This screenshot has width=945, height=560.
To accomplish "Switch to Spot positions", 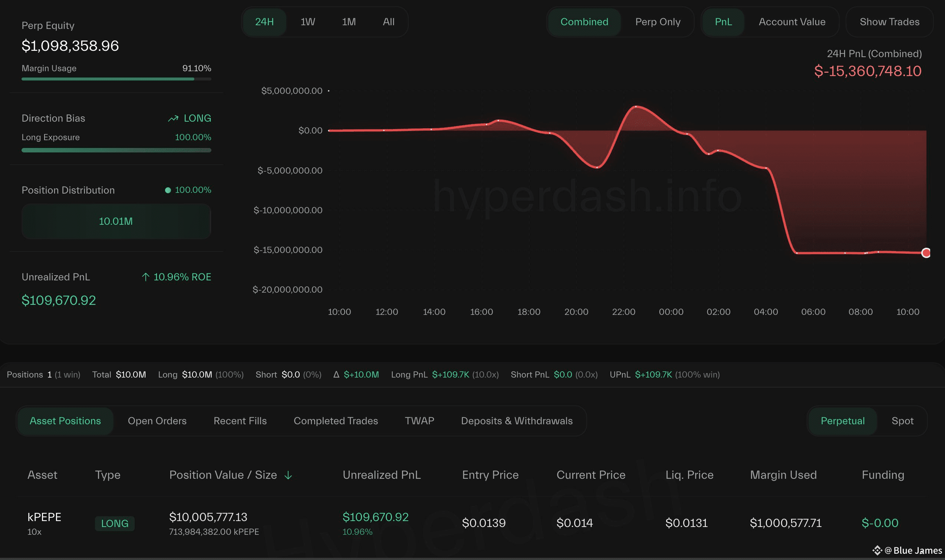I will coord(902,421).
